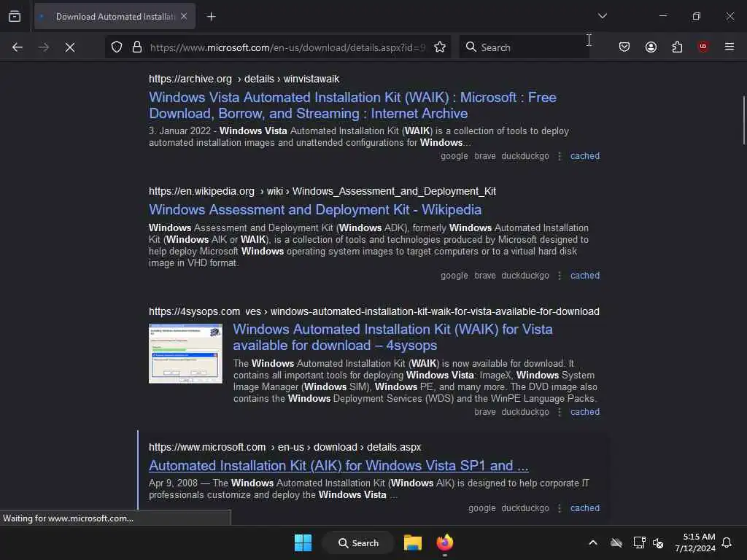Show hidden system tray icons
The height and width of the screenshot is (560, 747).
592,542
